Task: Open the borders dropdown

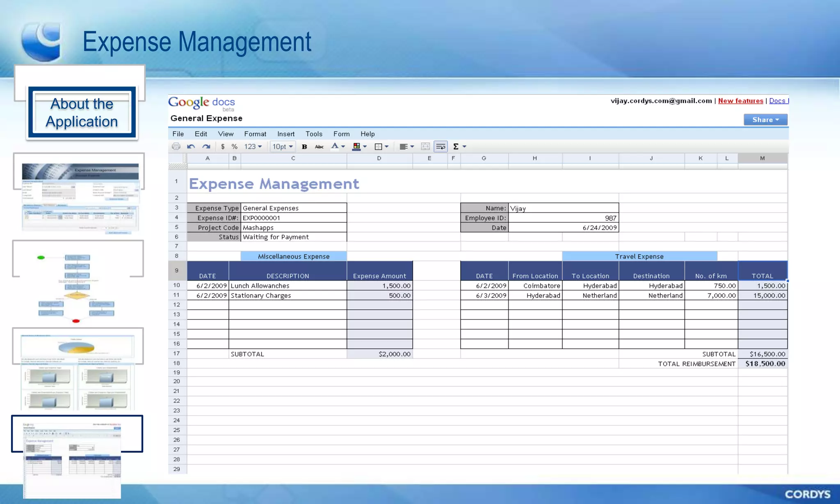Action: (381, 146)
